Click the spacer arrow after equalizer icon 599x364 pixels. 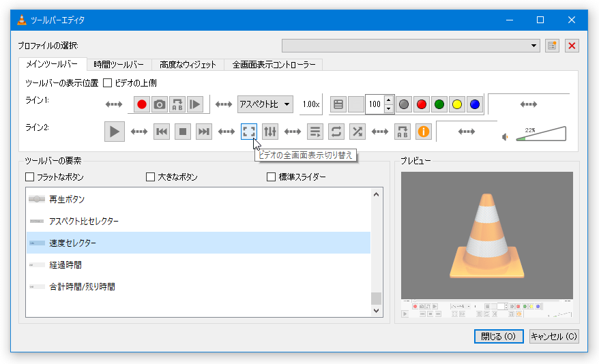coord(293,132)
